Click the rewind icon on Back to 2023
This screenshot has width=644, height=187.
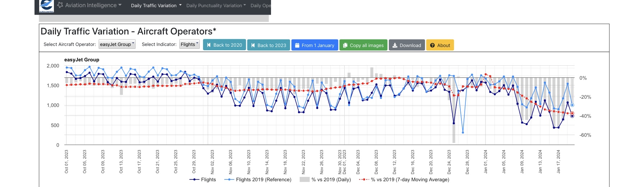[x=253, y=45]
